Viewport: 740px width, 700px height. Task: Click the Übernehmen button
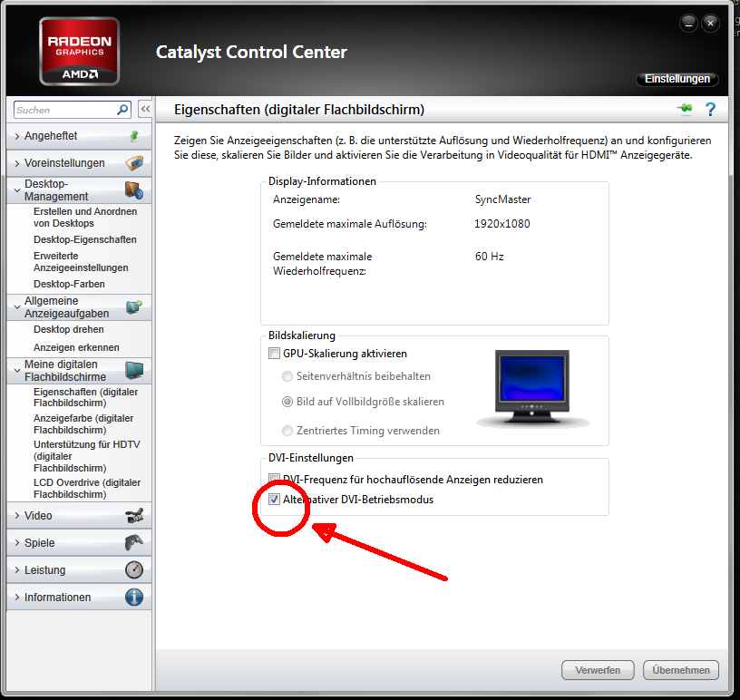click(x=681, y=670)
